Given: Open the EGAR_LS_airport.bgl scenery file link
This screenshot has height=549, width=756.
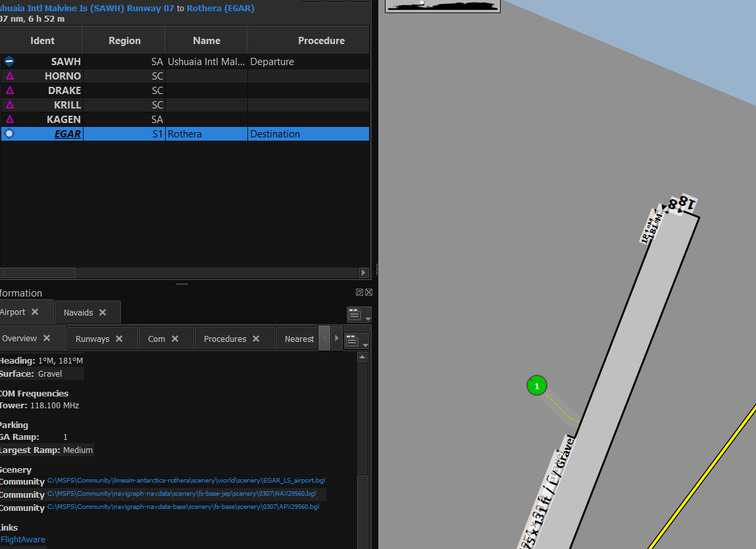Looking at the screenshot, I should point(186,480).
